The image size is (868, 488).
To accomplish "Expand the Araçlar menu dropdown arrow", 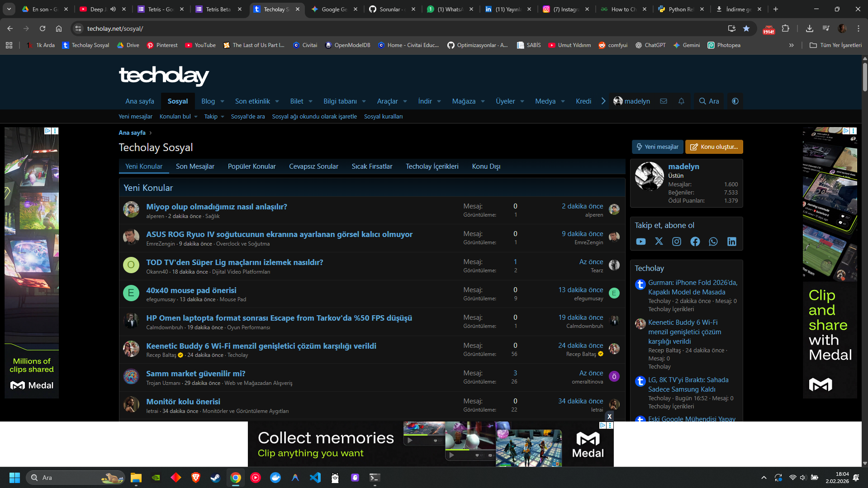I will tap(405, 101).
